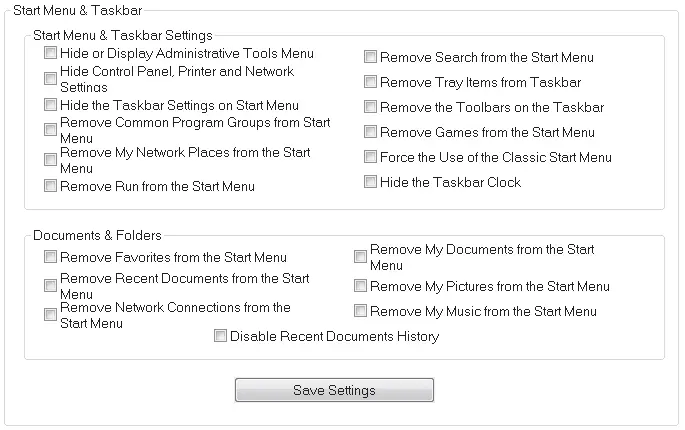Check Hide Control Panel, Printer and Network Settings
685x430 pixels.
pyautogui.click(x=51, y=79)
